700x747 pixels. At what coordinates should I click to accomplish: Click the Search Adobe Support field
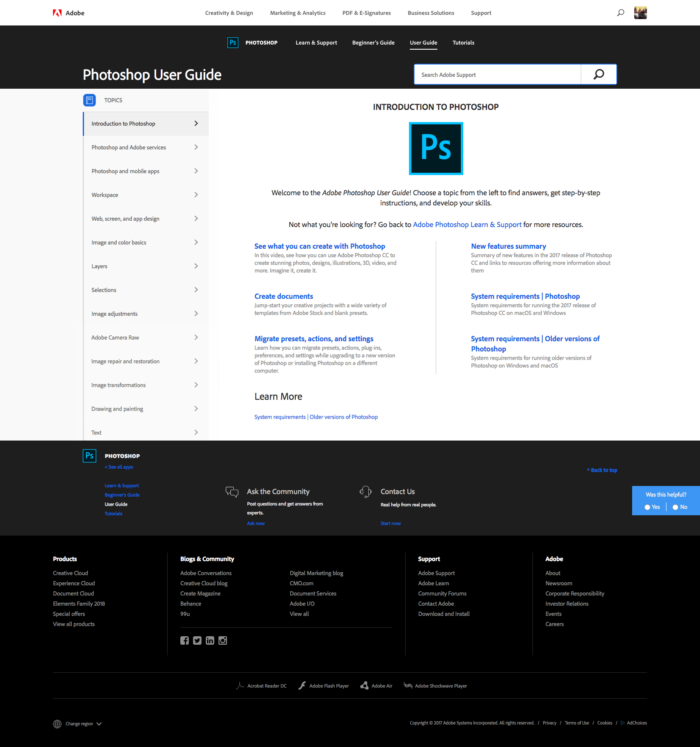click(498, 75)
